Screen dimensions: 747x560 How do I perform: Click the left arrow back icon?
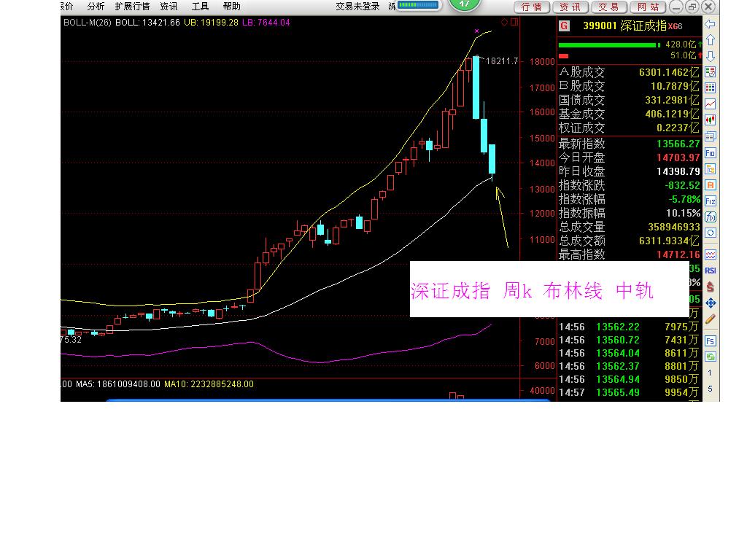[x=710, y=24]
